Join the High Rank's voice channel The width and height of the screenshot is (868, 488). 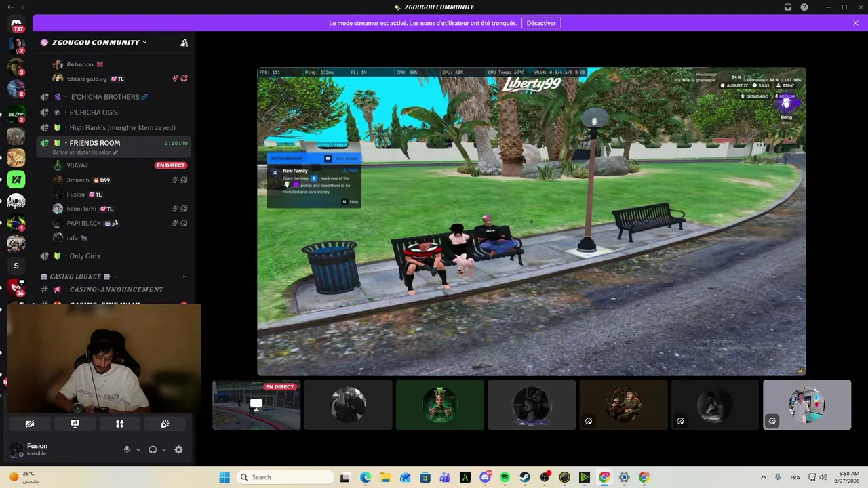pyautogui.click(x=114, y=127)
